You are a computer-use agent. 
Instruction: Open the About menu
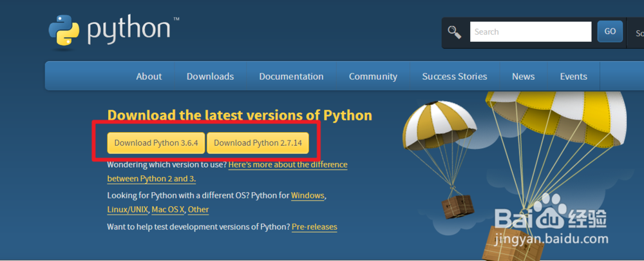tap(149, 77)
